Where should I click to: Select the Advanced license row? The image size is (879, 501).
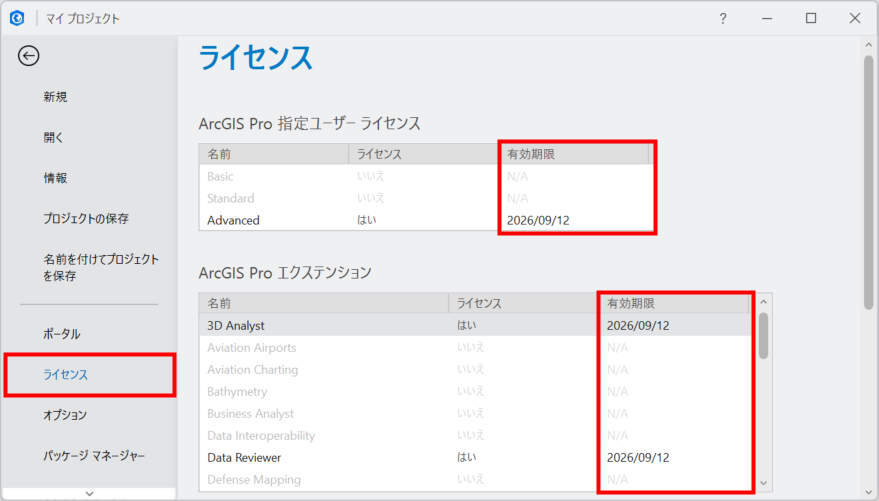pos(426,220)
